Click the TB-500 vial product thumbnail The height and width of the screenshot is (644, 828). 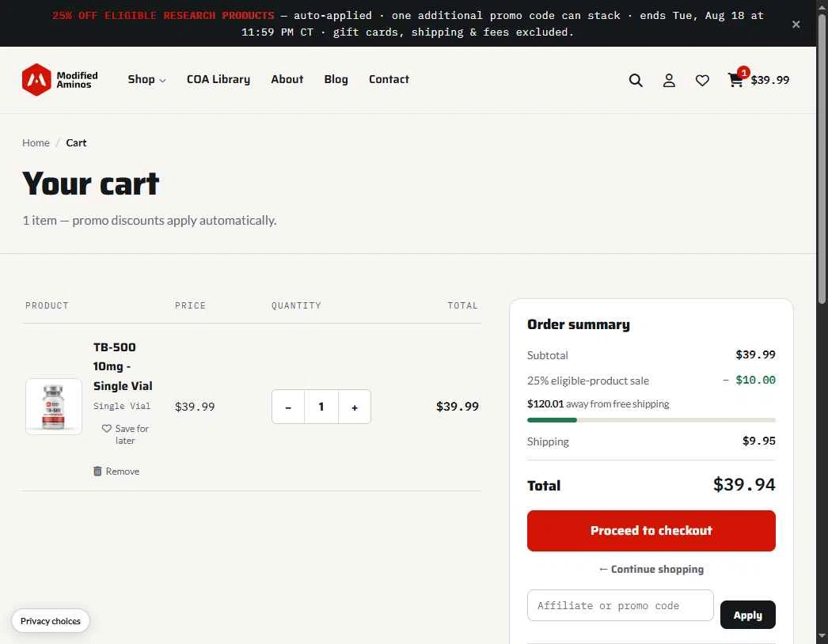pos(54,407)
